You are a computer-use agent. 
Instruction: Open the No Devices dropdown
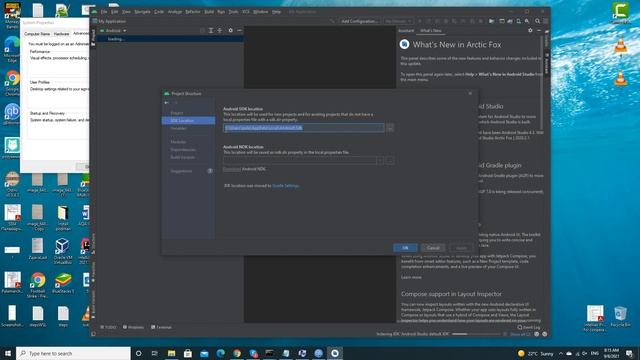pyautogui.click(x=398, y=21)
